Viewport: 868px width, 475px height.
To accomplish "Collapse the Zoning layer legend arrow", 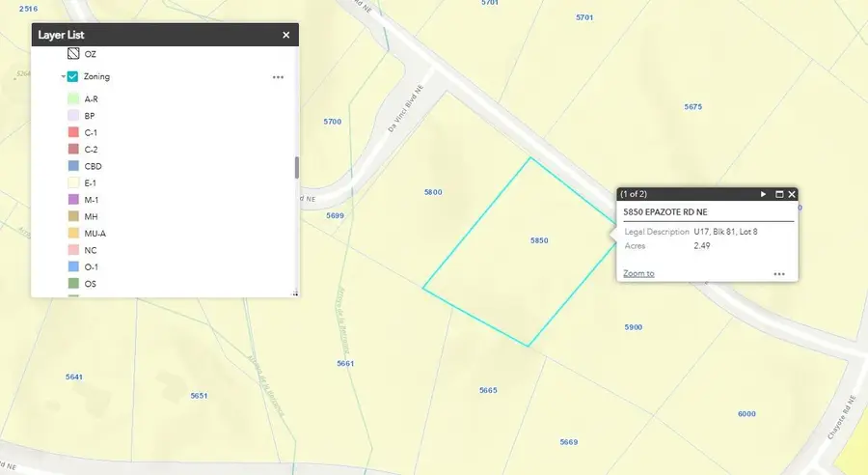I will coord(62,77).
